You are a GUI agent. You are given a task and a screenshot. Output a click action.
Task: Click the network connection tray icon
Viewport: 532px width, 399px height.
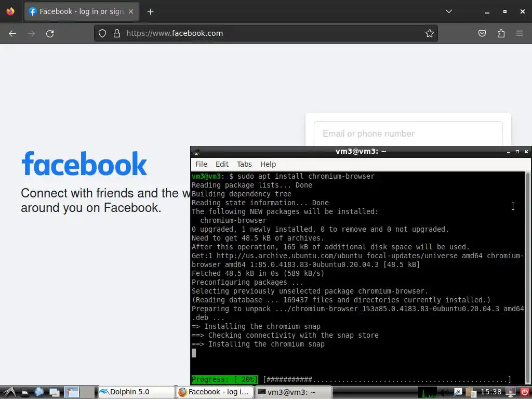[x=445, y=393]
